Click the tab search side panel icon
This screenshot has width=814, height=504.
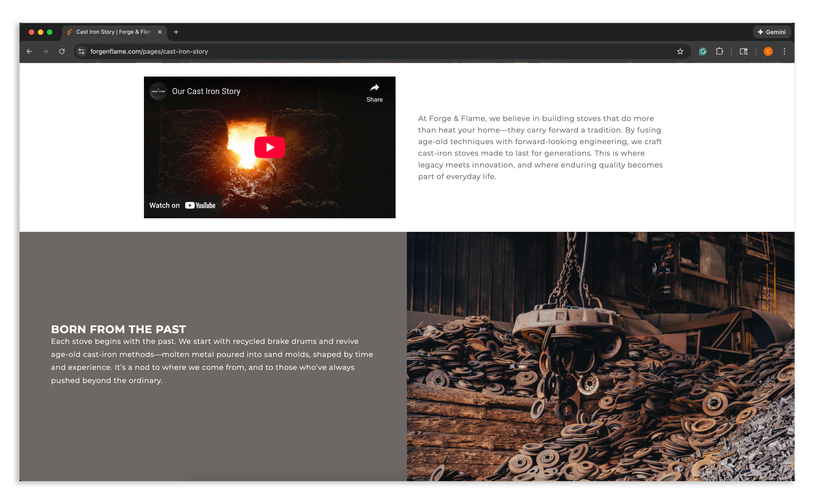(744, 51)
